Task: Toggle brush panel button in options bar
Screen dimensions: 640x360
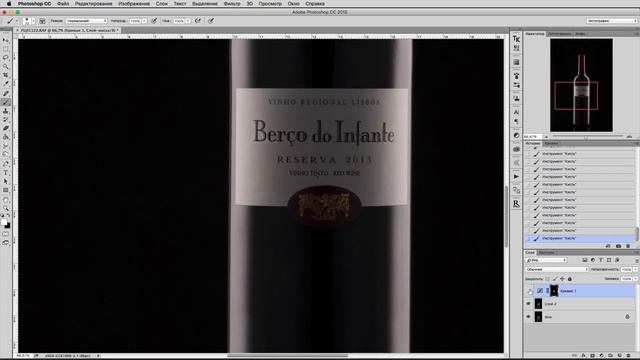Action: 42,21
